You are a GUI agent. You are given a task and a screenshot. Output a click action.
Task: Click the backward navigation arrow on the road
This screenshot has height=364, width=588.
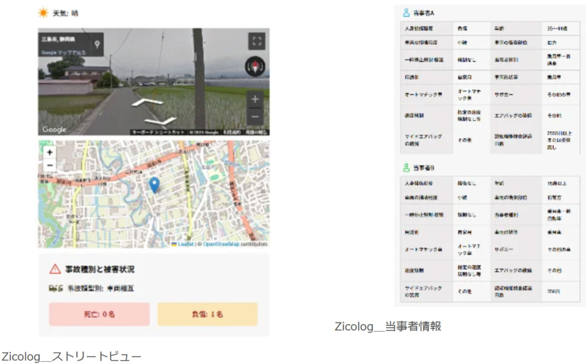pos(160,121)
